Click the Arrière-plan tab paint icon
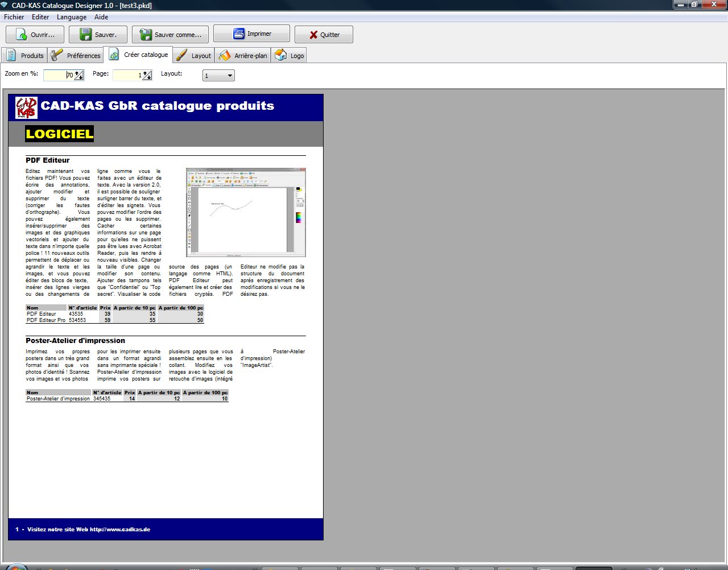The width and height of the screenshot is (728, 570). (x=225, y=55)
